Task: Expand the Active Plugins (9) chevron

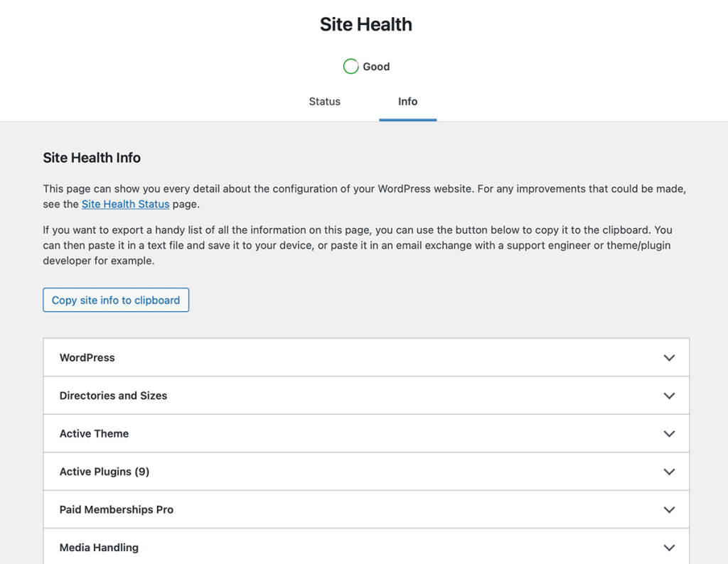Action: click(669, 472)
